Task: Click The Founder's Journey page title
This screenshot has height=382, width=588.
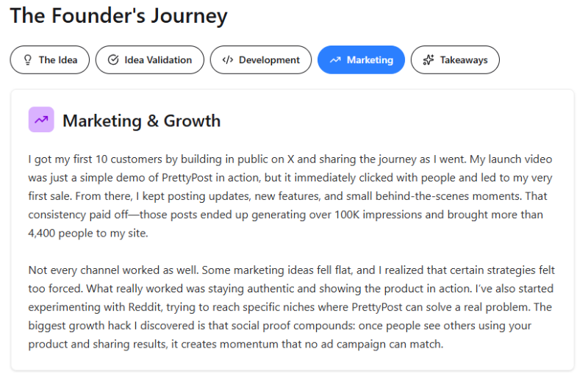Action: click(119, 16)
